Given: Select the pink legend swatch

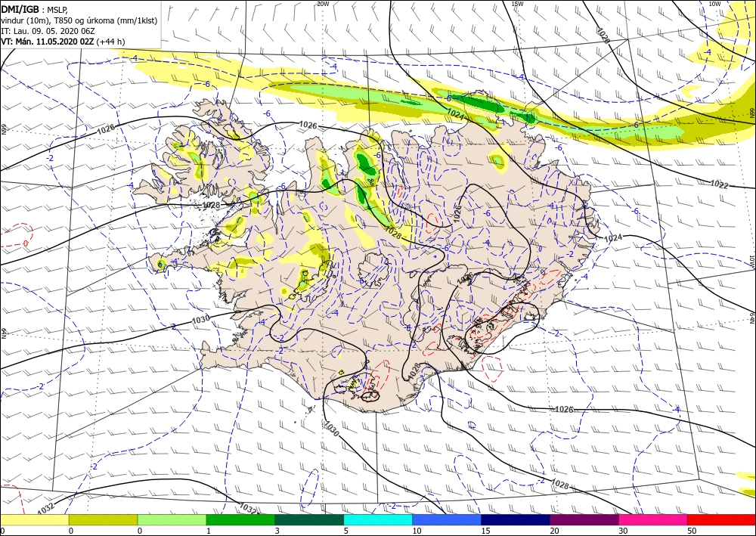Looking at the screenshot, I should (653, 520).
